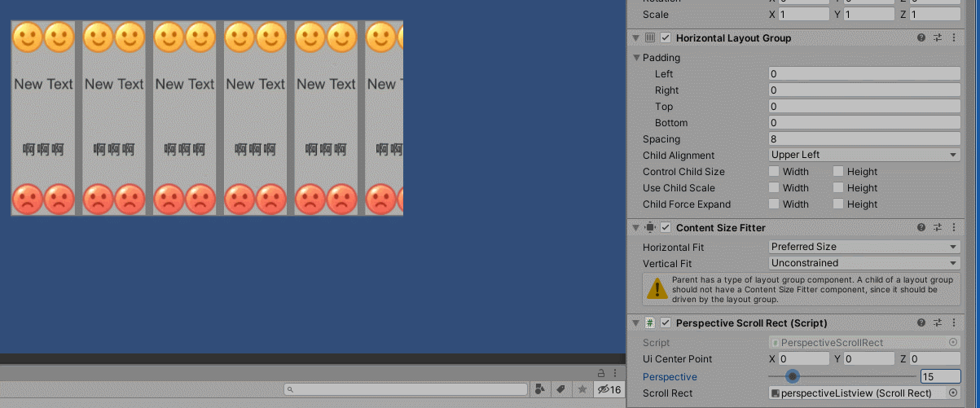Enable or disable Content Size Fitter component
The image size is (980, 408).
click(666, 228)
